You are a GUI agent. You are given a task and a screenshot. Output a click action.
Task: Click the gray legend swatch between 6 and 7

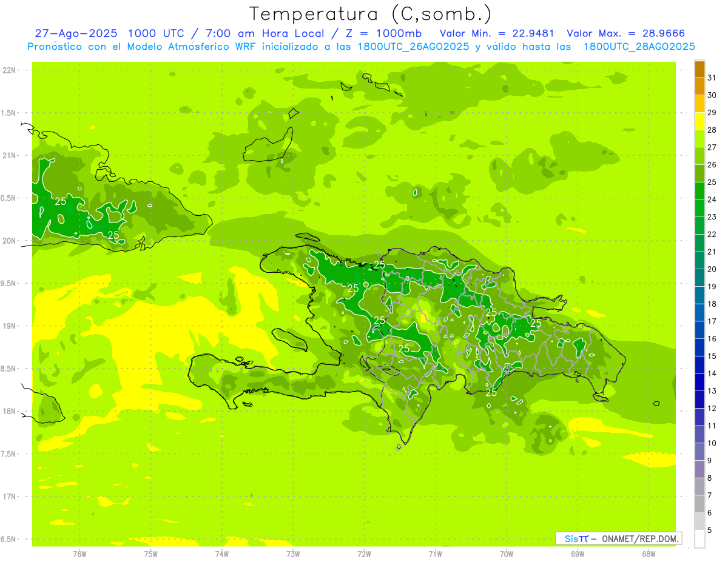[x=699, y=504]
